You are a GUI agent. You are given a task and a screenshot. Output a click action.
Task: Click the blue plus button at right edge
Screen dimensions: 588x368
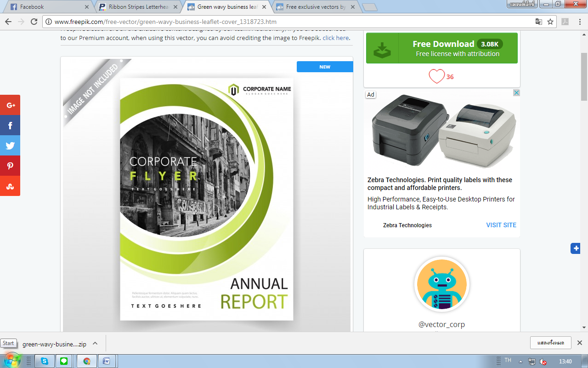pyautogui.click(x=576, y=248)
